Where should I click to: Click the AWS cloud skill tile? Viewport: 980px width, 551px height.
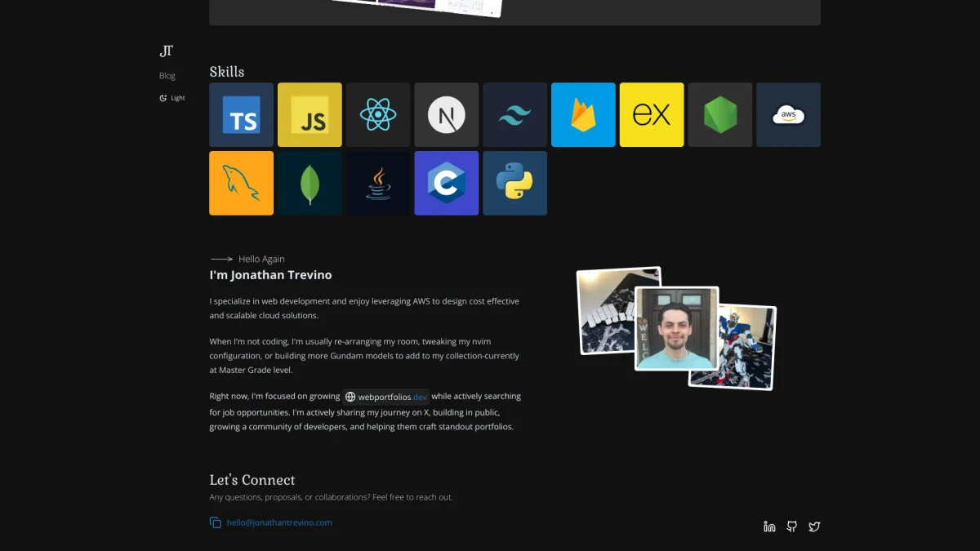click(789, 114)
